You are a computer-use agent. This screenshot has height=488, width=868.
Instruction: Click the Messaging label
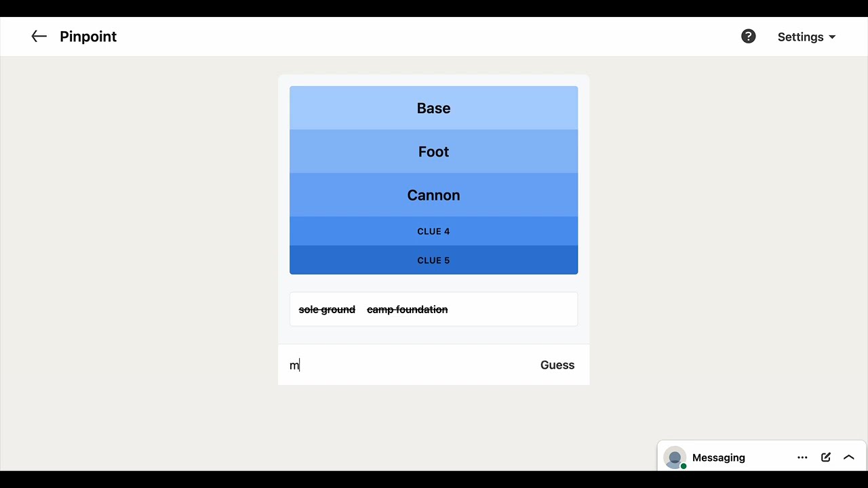click(719, 457)
